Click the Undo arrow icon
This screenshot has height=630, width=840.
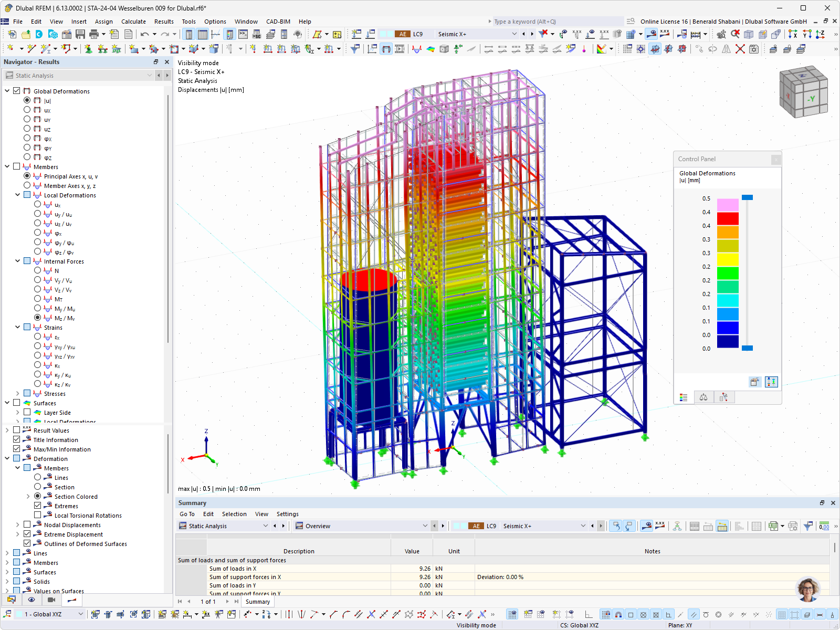144,34
